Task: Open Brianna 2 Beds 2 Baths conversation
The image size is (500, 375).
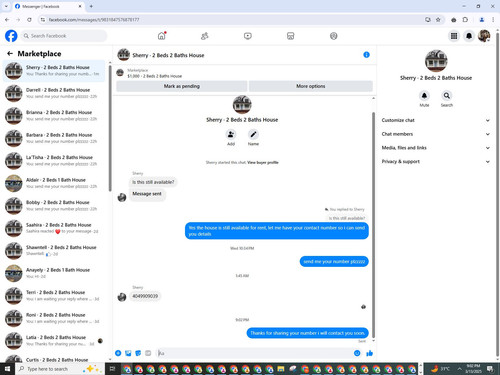Action: pyautogui.click(x=54, y=116)
